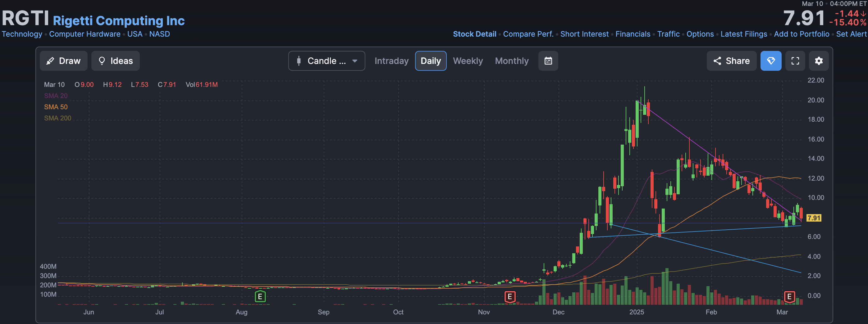Click the H 9.12 high value
Viewport: 868px width, 324px height.
point(112,85)
